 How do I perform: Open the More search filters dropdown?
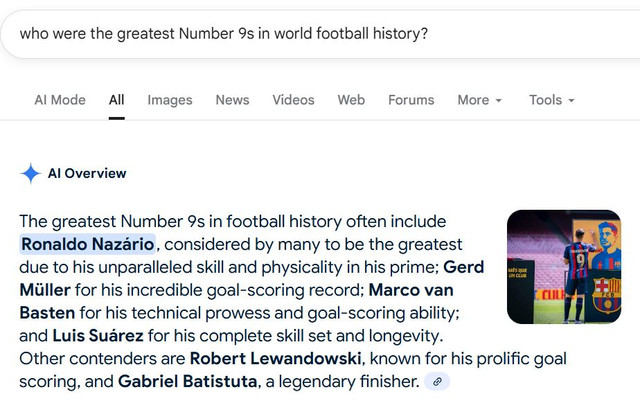[x=479, y=100]
